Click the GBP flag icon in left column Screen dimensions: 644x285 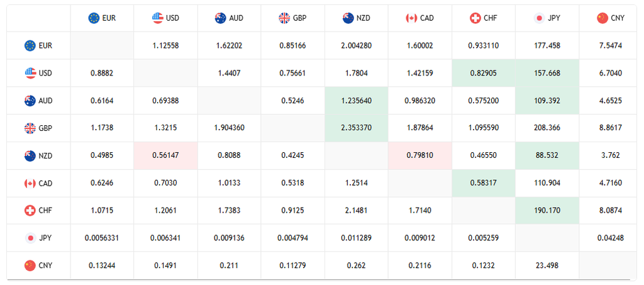point(30,128)
